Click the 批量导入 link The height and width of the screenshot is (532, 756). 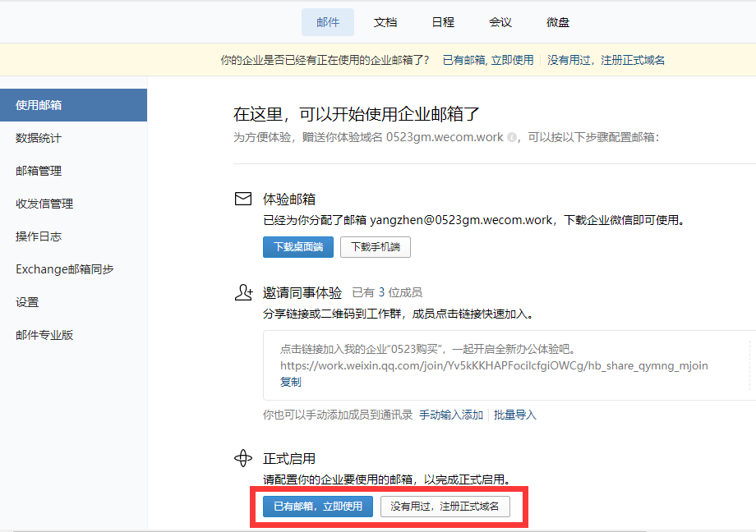click(515, 415)
